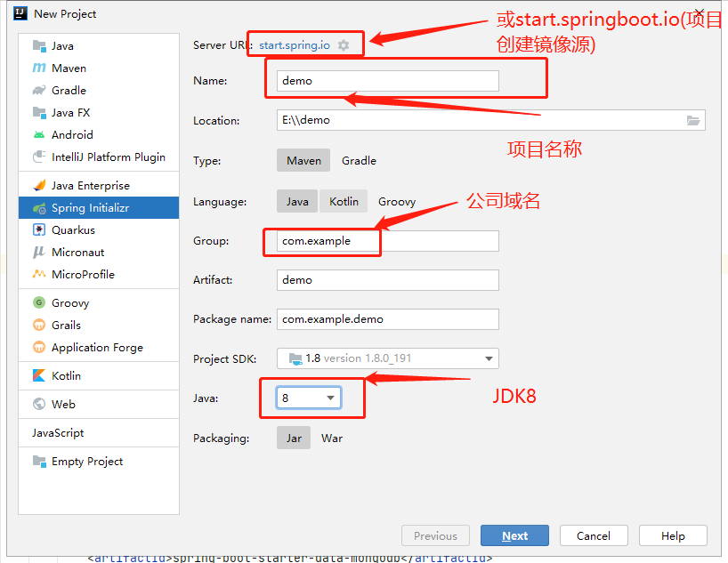Click the Micronaut mu icon
Viewport: 728px width, 563px height.
tap(39, 252)
